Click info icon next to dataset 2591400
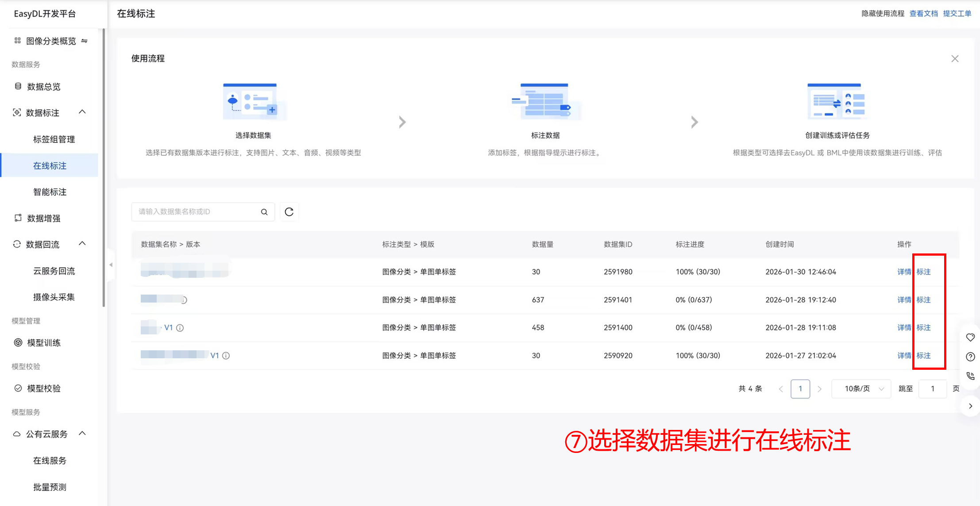Image resolution: width=980 pixels, height=506 pixels. (180, 328)
